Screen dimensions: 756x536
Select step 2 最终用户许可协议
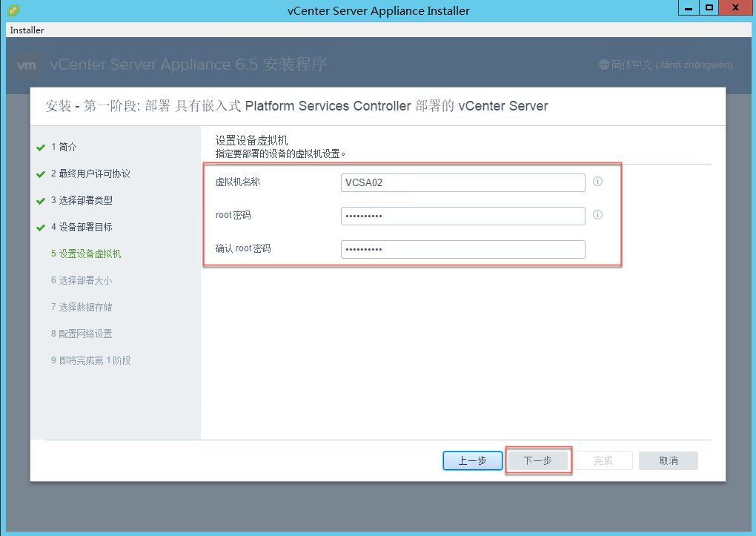point(90,173)
